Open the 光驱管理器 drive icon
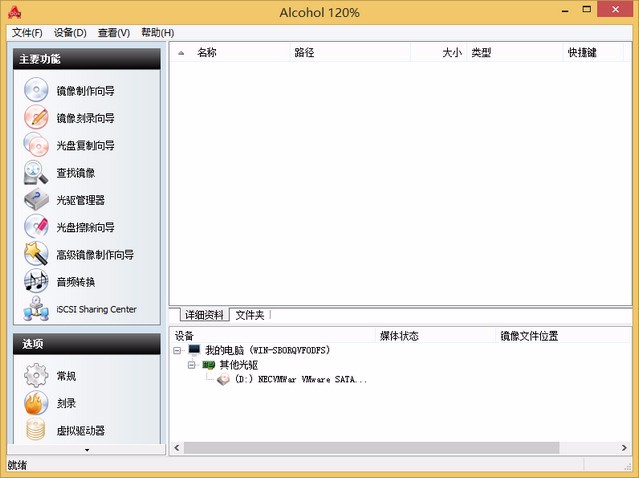This screenshot has width=639, height=478. 36,199
